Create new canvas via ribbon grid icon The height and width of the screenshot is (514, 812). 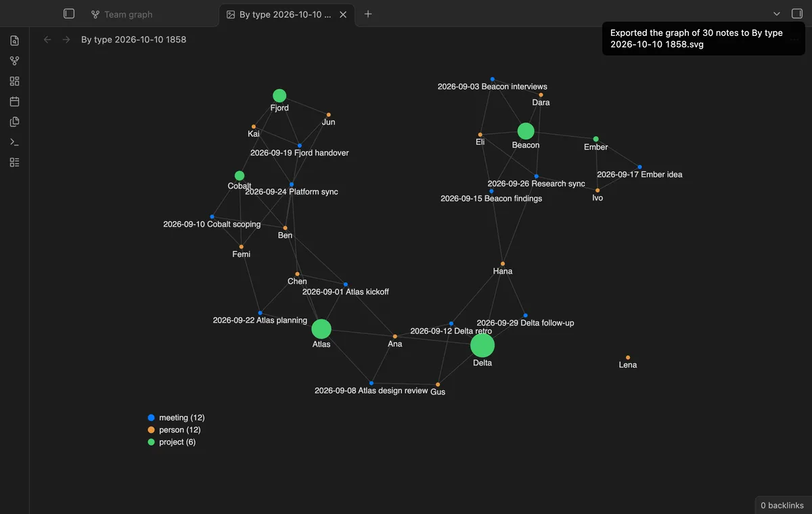(15, 81)
